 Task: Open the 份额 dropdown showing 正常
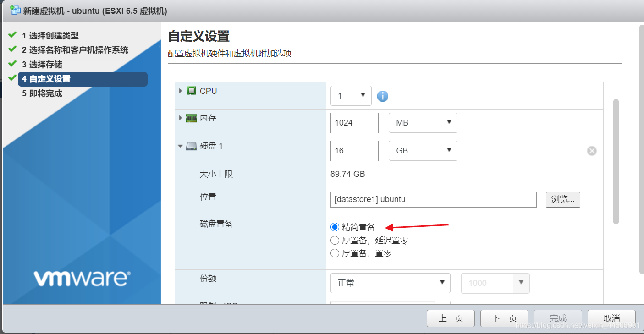(x=390, y=283)
